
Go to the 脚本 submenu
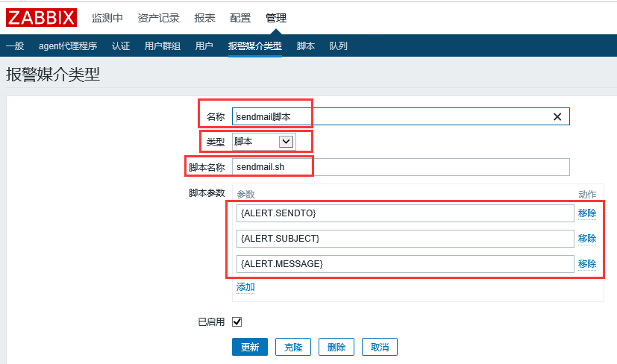(x=306, y=46)
